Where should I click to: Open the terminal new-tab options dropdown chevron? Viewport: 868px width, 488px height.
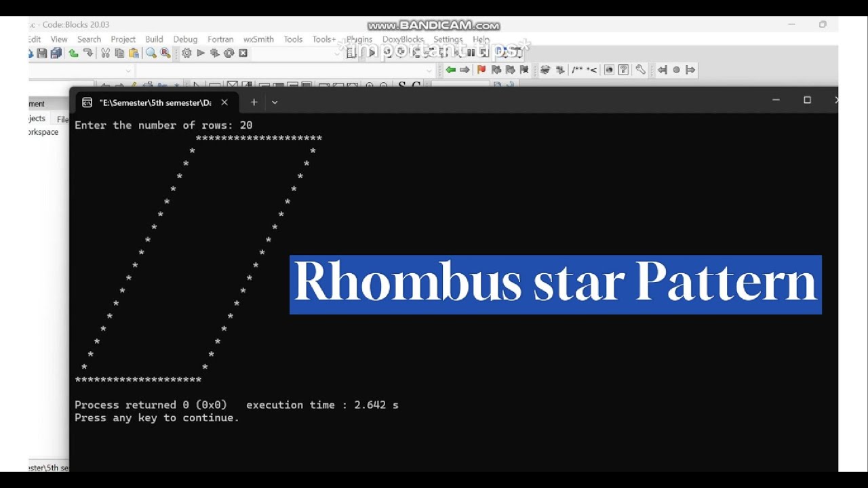coord(275,102)
